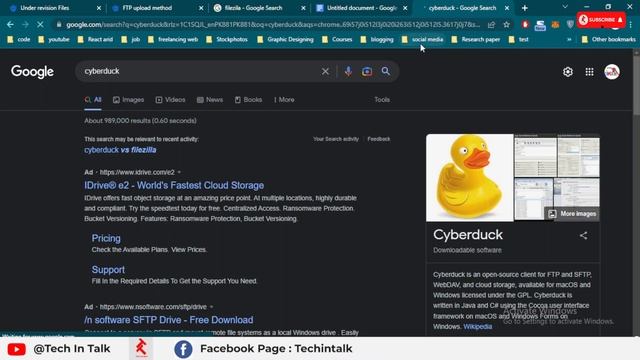Open Research paper bookmark folder
This screenshot has height=360, width=640.
pos(476,40)
